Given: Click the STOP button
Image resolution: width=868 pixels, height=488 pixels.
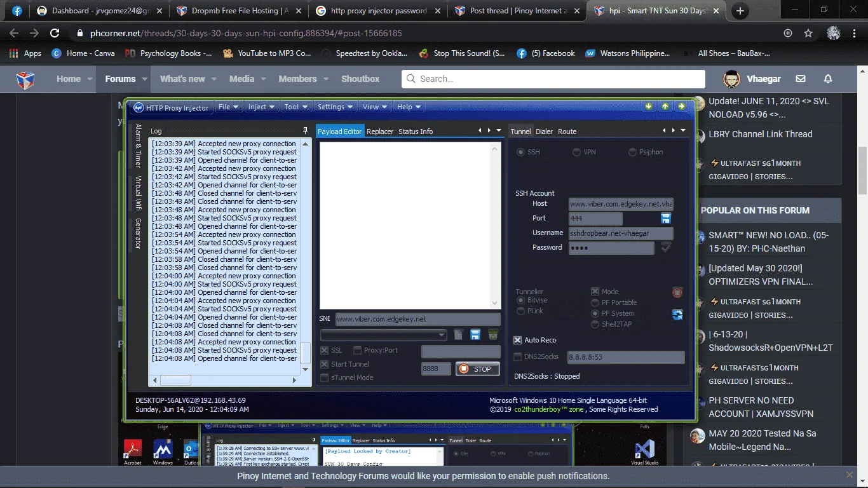Looking at the screenshot, I should (x=477, y=369).
